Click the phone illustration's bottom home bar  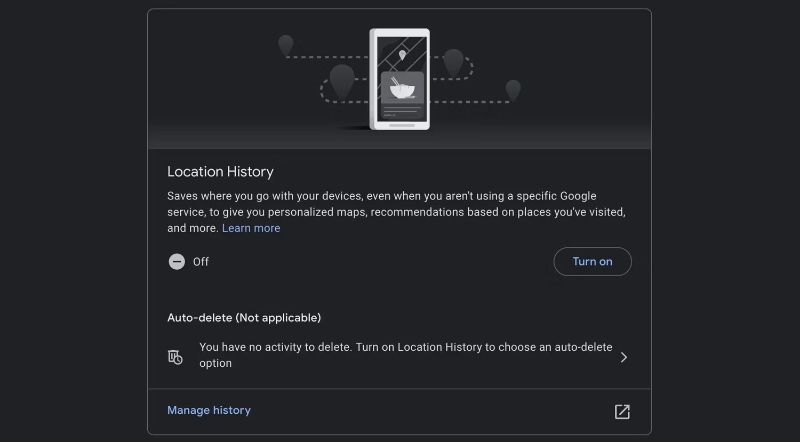point(402,126)
